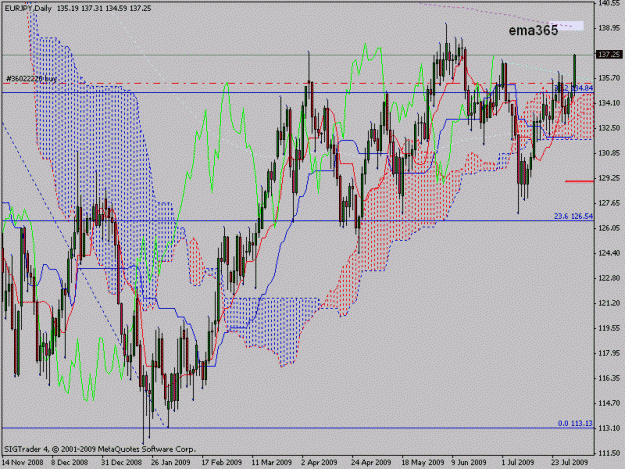Click the 122.80 price axis label
The height and width of the screenshot is (469, 625).
click(x=609, y=278)
